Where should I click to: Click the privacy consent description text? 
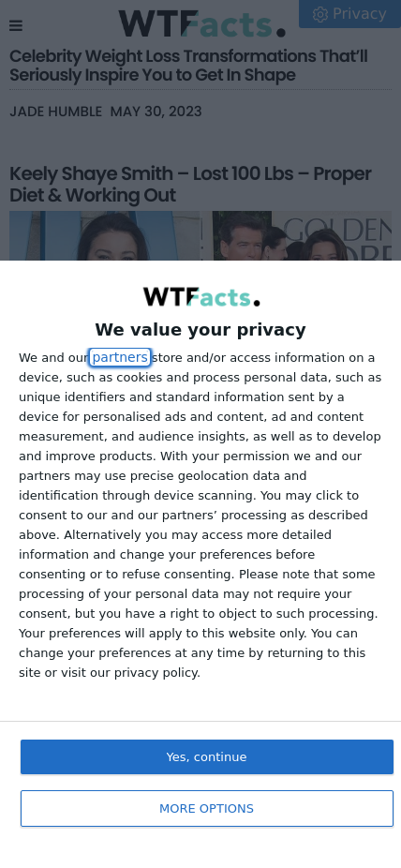[200, 515]
